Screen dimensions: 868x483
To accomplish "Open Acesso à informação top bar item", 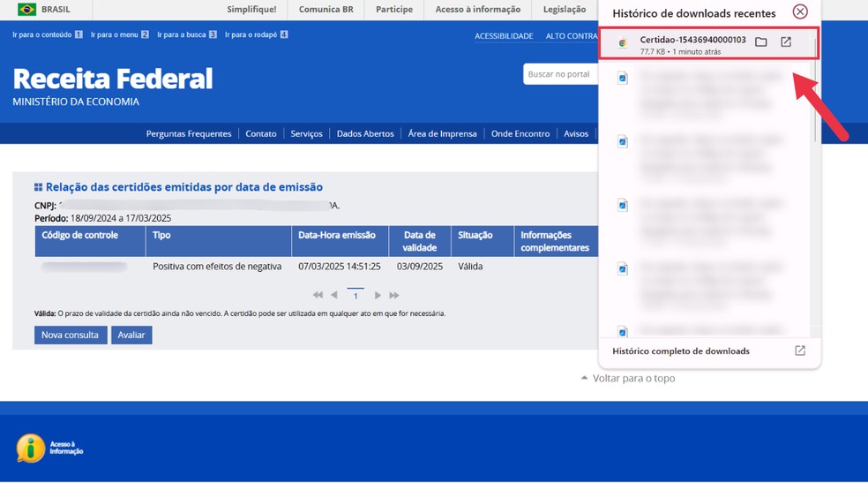I will point(478,10).
